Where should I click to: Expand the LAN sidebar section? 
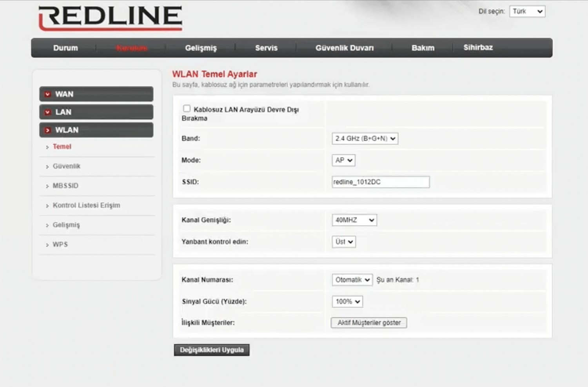[x=96, y=112]
